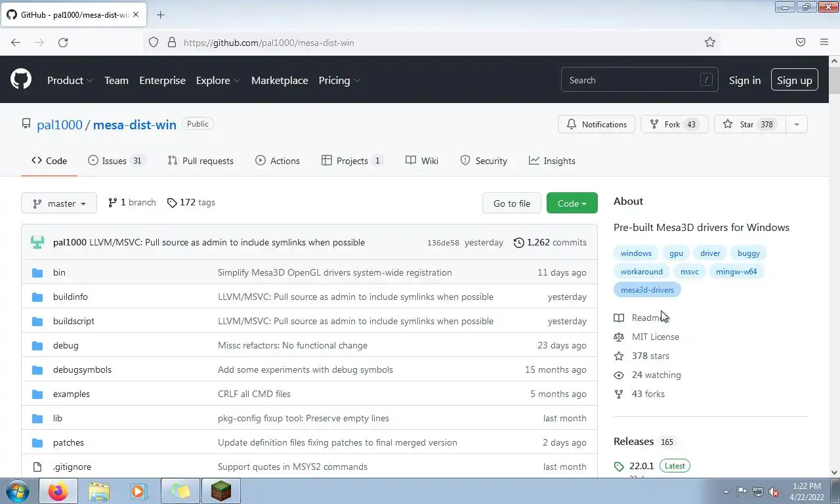
Task: Switch to the Insights tab
Action: pos(552,161)
